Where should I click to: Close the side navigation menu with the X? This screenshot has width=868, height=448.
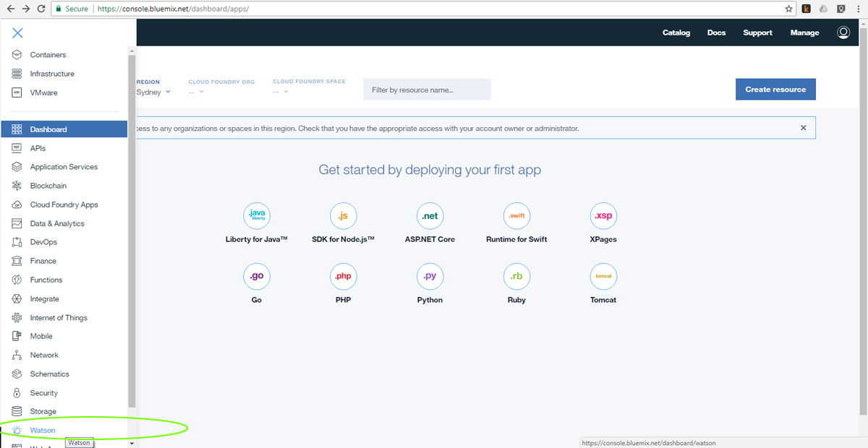(x=17, y=33)
